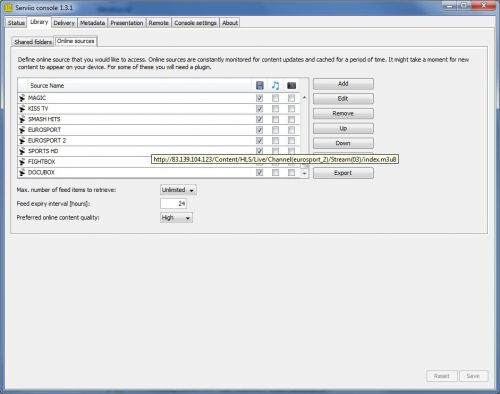Click the feed icon next to EUROSPORT 2
The height and width of the screenshot is (394, 500).
coord(22,141)
